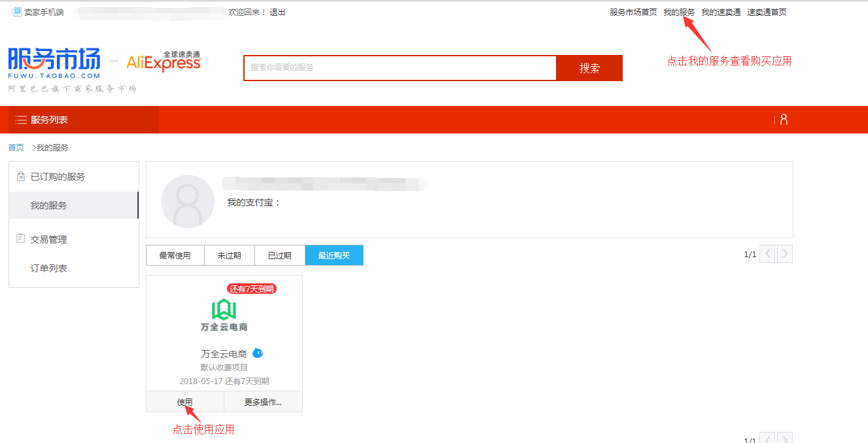This screenshot has width=868, height=443.
Task: Click the AliExpress 全球速卖通 logo
Action: [x=164, y=62]
